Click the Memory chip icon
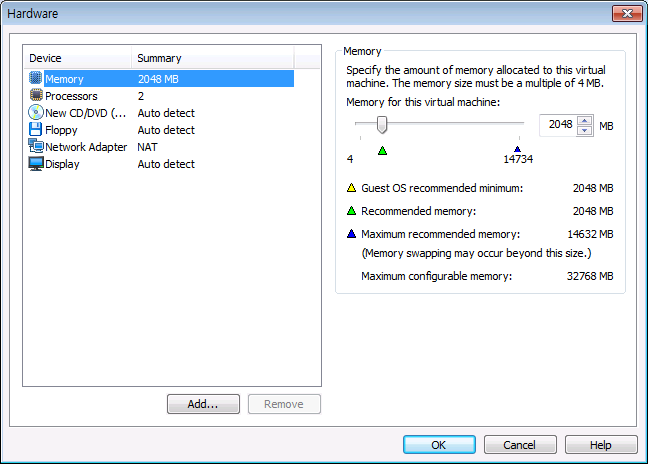Viewport: 648px width, 464px height. (36, 78)
